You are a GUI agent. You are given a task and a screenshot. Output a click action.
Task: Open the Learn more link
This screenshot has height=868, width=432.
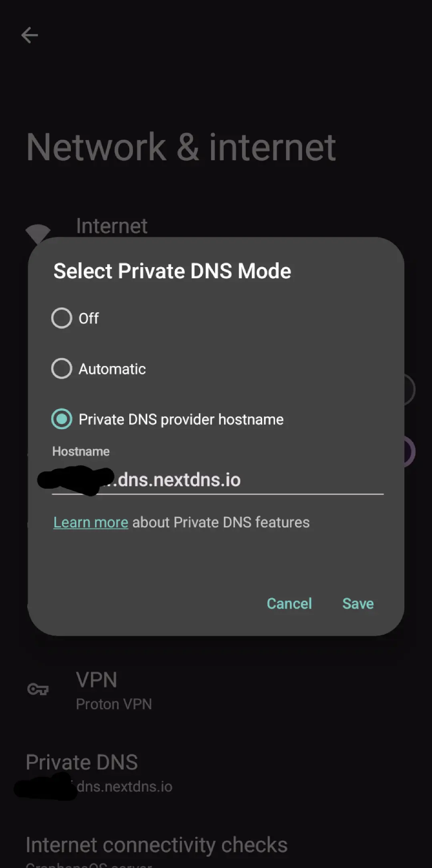[x=91, y=522]
